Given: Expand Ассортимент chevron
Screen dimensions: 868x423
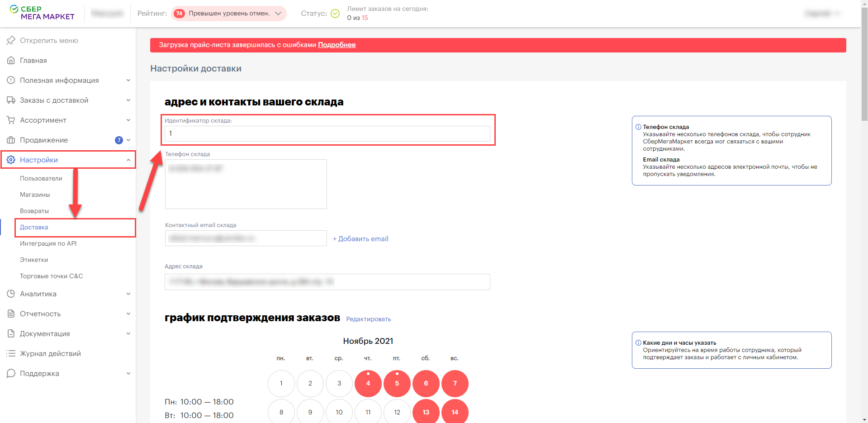Looking at the screenshot, I should coord(128,120).
